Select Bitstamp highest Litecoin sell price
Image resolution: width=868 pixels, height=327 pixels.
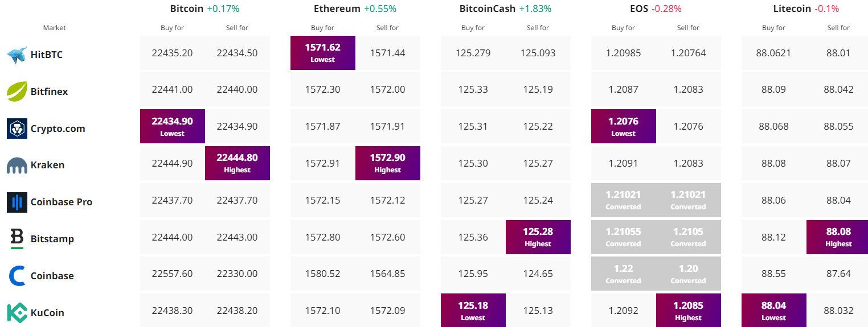pyautogui.click(x=839, y=237)
